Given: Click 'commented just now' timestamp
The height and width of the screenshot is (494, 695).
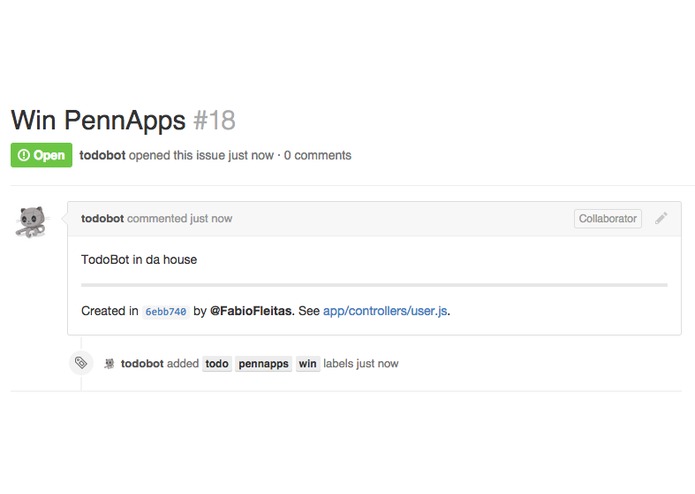Looking at the screenshot, I should click(180, 218).
